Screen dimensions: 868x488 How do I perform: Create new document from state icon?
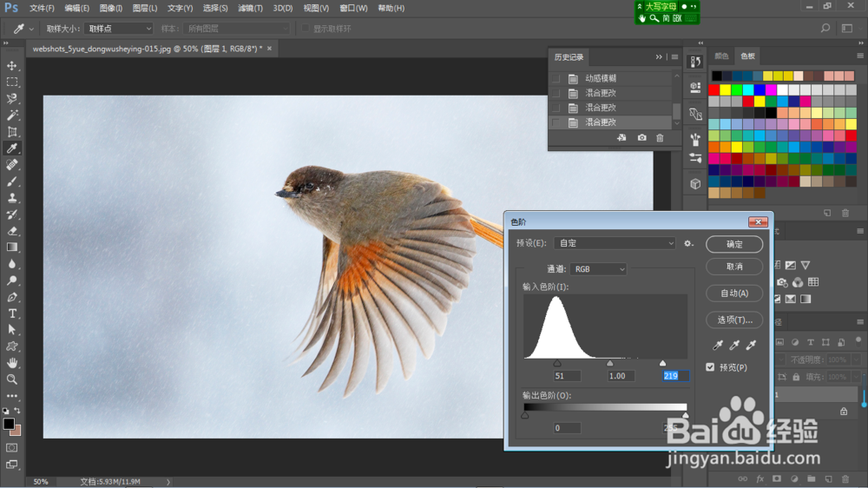pyautogui.click(x=621, y=138)
